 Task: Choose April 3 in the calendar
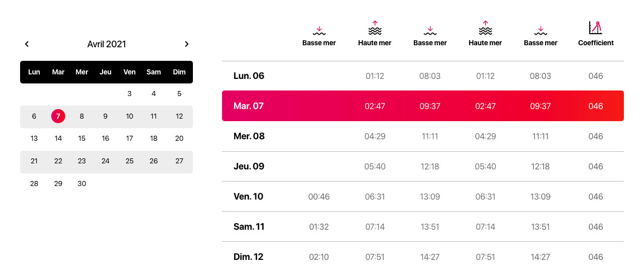[x=130, y=94]
